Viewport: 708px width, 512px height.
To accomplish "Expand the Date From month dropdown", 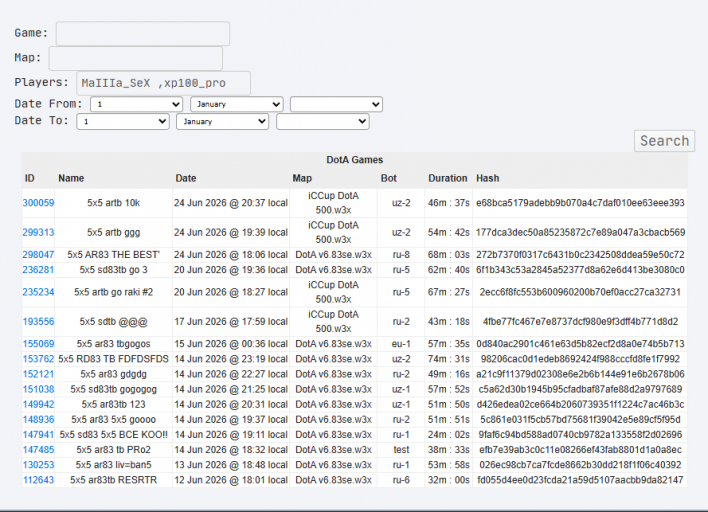I will [x=237, y=104].
